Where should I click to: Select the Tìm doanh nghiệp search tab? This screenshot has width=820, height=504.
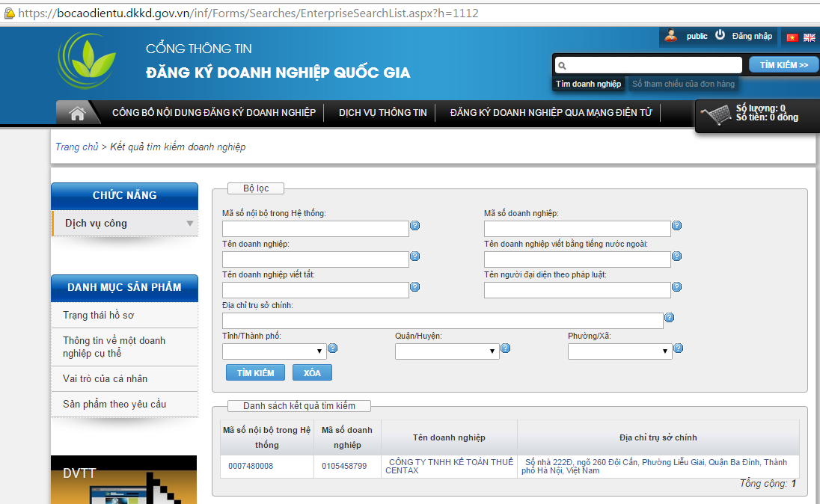pos(588,84)
